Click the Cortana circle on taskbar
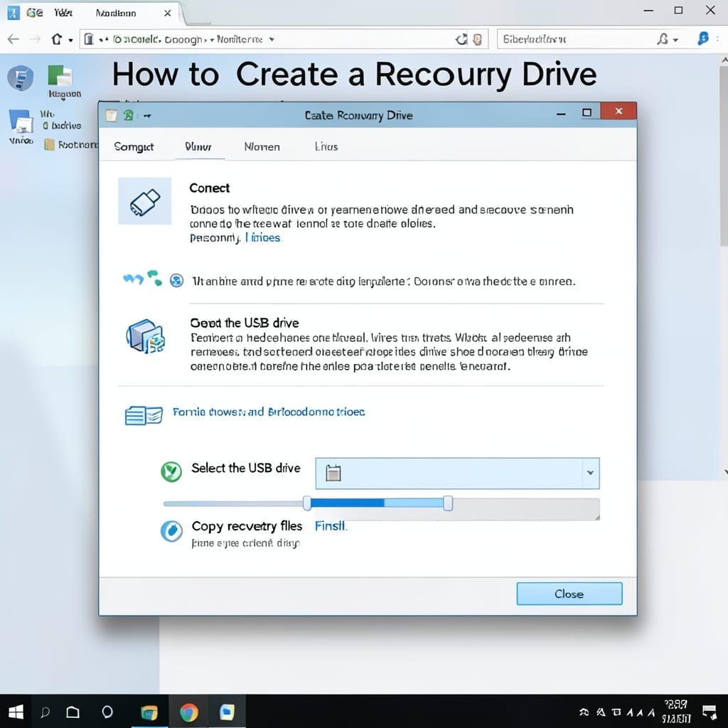 coord(107,712)
